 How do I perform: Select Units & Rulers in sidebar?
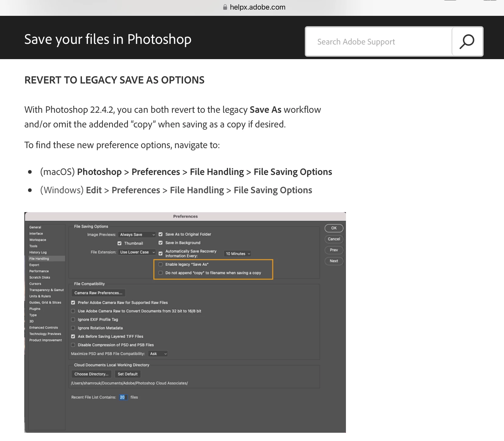40,296
